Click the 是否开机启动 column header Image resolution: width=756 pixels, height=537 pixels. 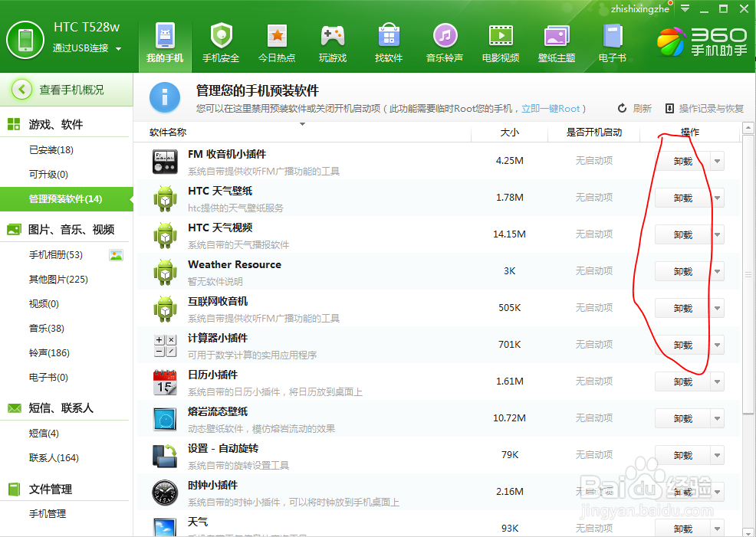click(594, 133)
